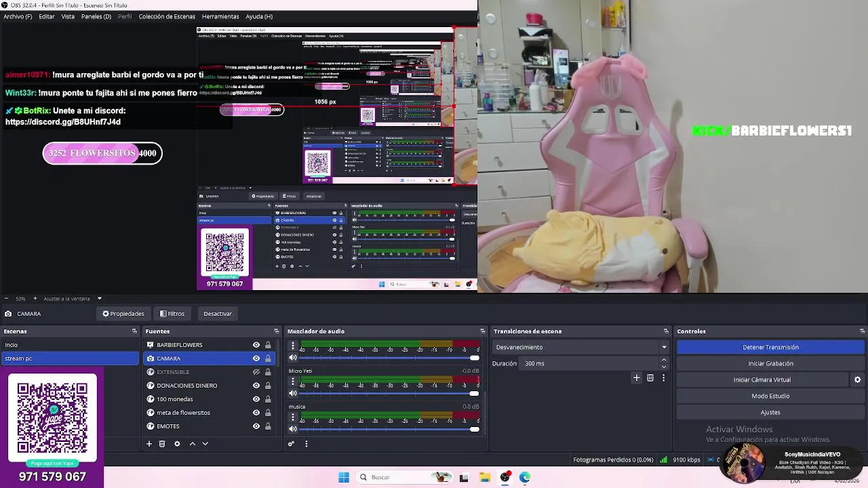Delete the scene transition trash icon
Image resolution: width=868 pixels, height=488 pixels.
(650, 378)
